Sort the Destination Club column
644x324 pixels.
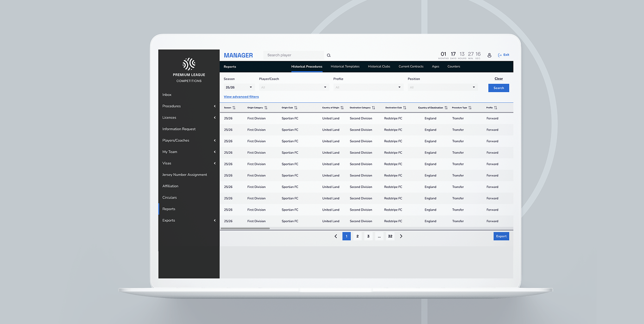click(x=405, y=107)
